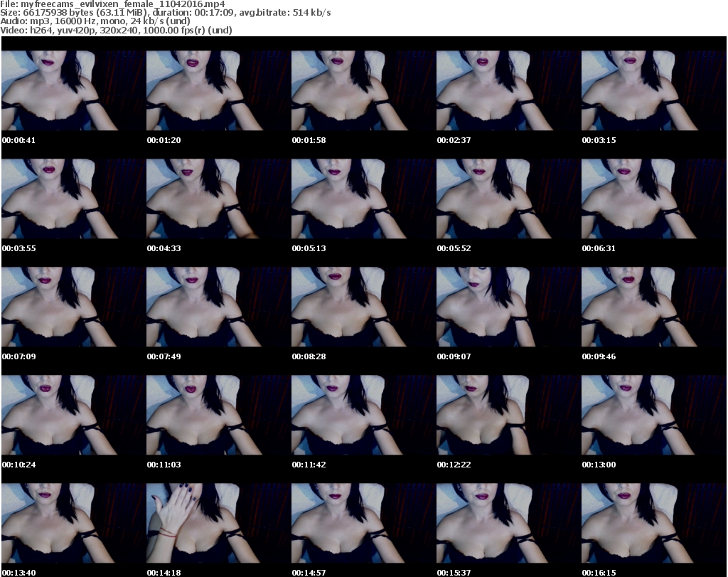Click the 'Audio: mp3, 16000 Hz' info line
The width and height of the screenshot is (728, 577).
click(95, 21)
